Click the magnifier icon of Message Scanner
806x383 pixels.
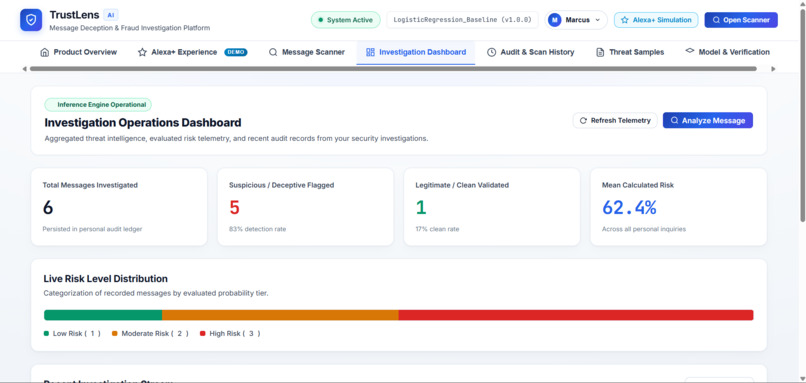coord(273,52)
